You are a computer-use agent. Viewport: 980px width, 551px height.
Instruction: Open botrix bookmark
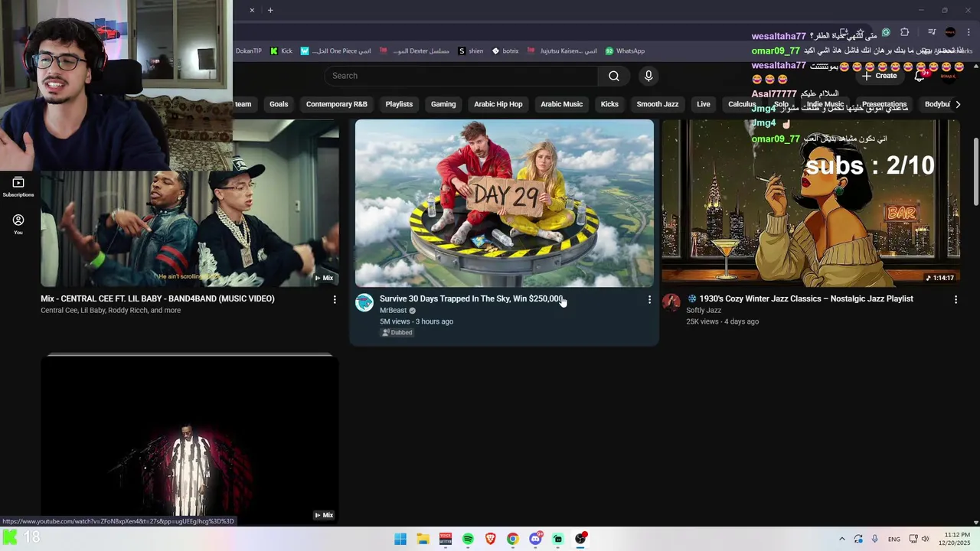505,51
